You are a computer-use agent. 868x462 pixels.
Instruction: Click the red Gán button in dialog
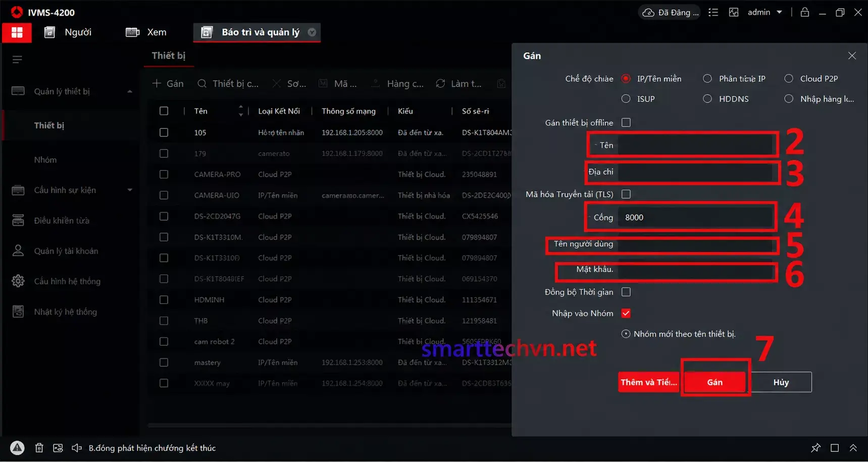(714, 382)
